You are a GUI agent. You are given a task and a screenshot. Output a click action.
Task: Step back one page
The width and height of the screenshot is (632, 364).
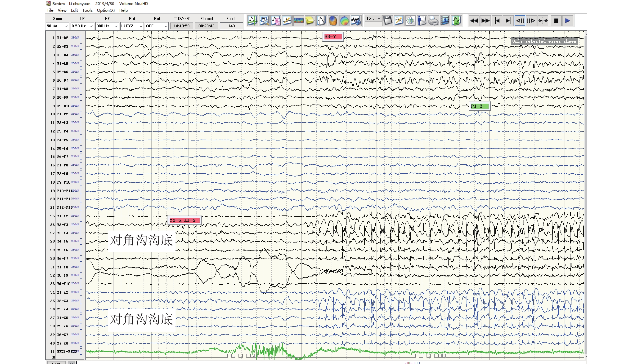520,21
